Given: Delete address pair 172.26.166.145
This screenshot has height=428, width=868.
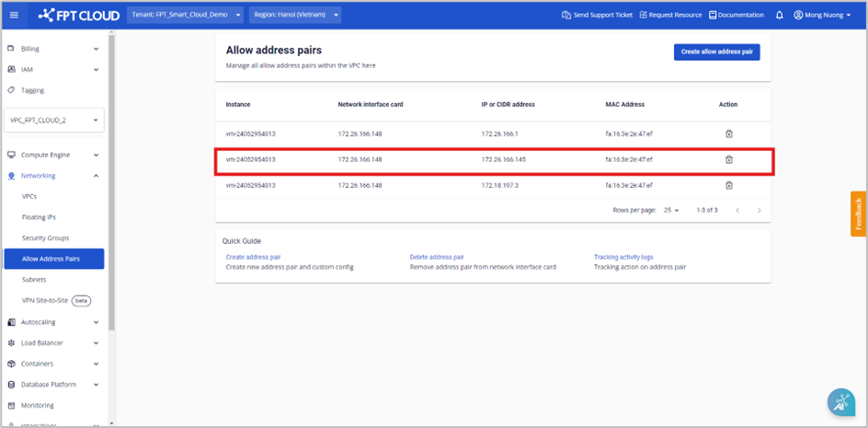Looking at the screenshot, I should tap(728, 159).
